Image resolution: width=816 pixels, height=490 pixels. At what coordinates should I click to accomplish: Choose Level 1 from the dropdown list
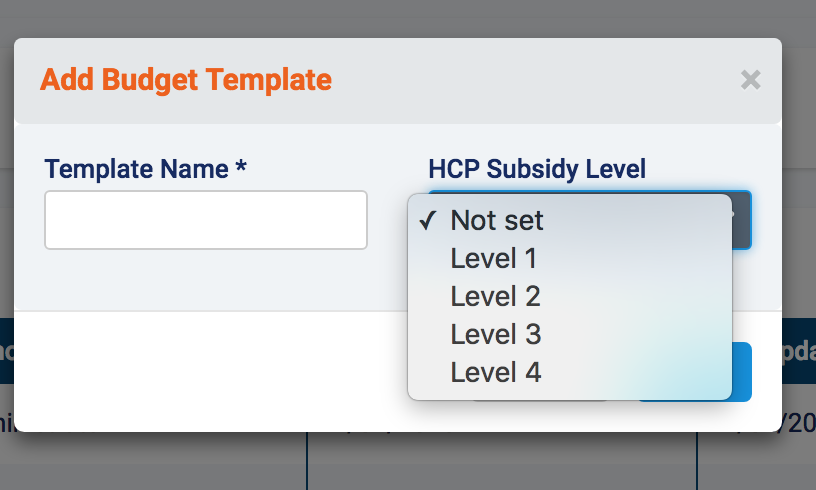click(x=494, y=259)
